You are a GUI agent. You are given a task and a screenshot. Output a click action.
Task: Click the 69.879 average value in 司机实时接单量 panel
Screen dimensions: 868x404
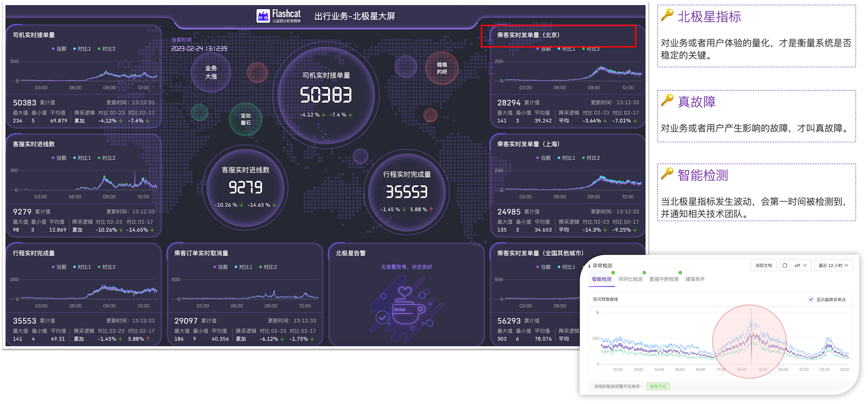pos(58,120)
